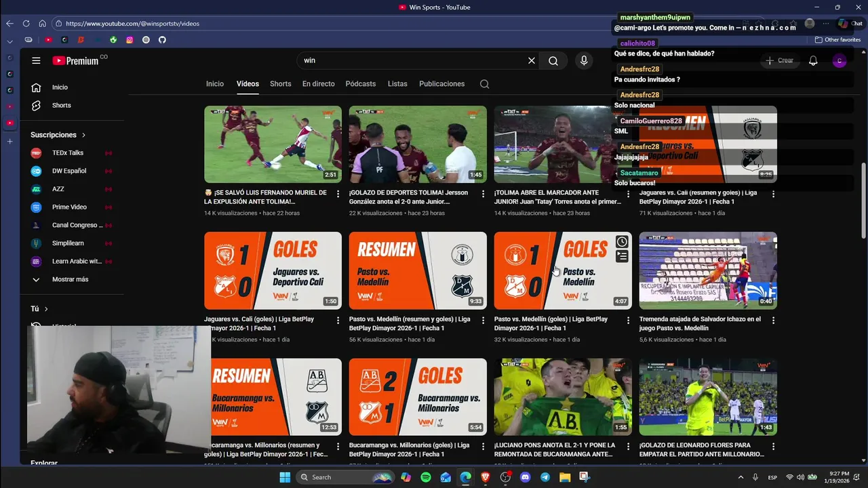Open the Prime Video subscription
868x488 pixels.
(x=71, y=207)
